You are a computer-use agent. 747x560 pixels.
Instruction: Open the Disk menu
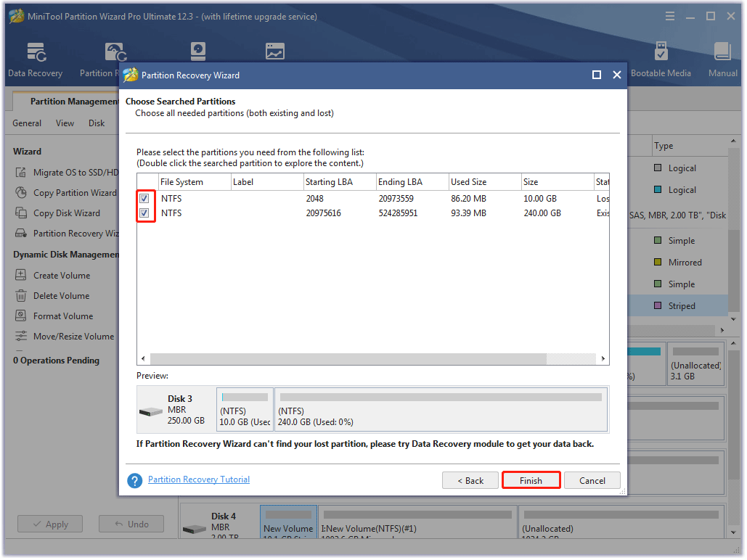pos(97,123)
